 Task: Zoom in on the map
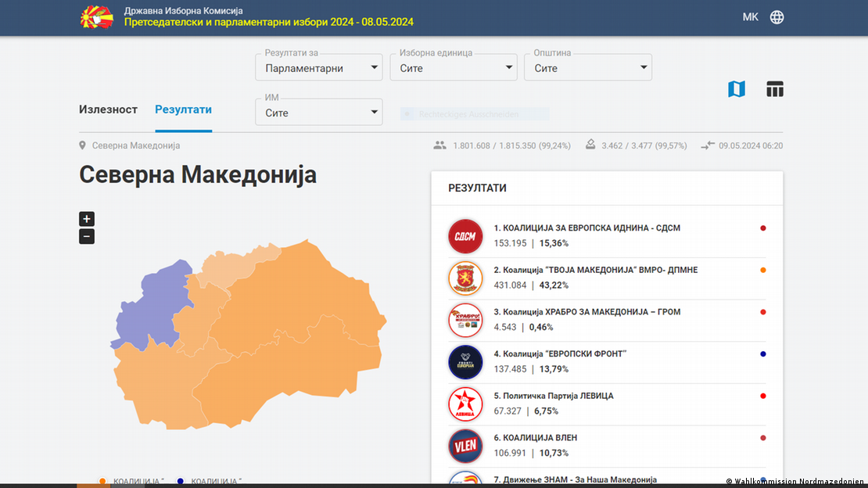pos(87,219)
